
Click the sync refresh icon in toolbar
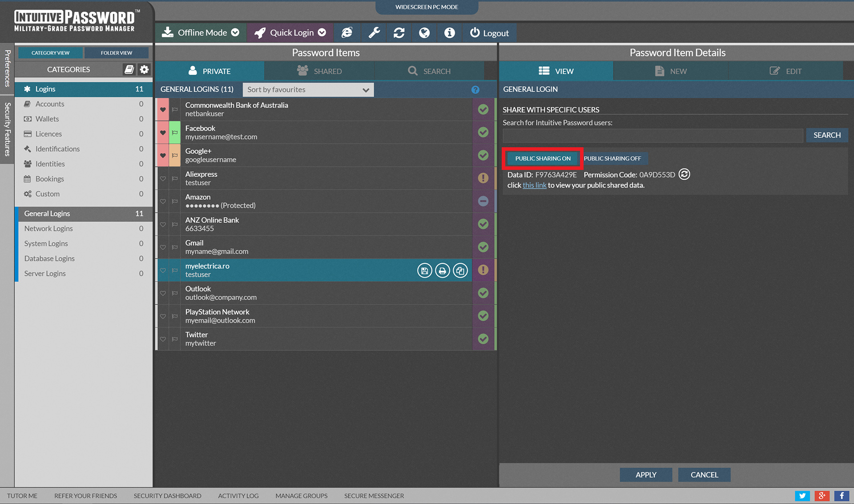pyautogui.click(x=399, y=32)
